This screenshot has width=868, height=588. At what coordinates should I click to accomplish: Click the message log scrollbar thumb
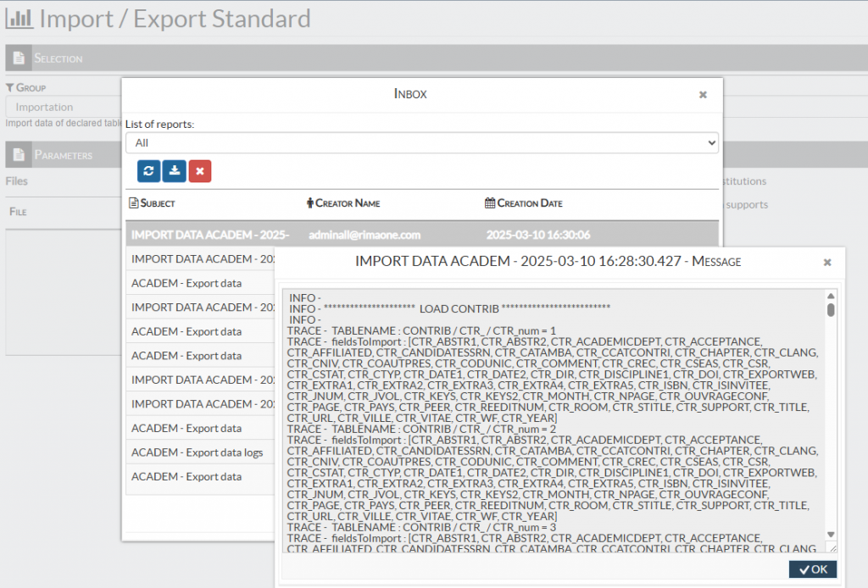coord(831,310)
